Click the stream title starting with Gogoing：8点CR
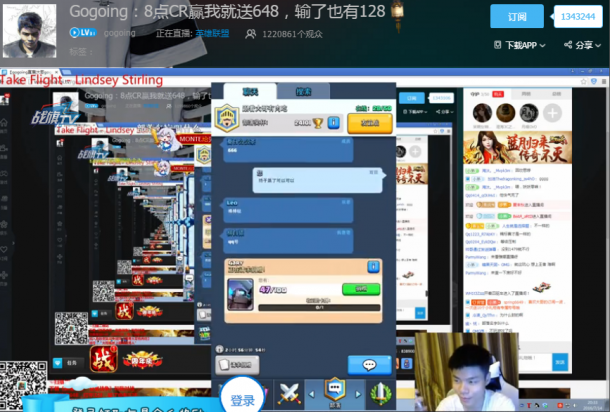The width and height of the screenshot is (610, 412). pyautogui.click(x=227, y=11)
